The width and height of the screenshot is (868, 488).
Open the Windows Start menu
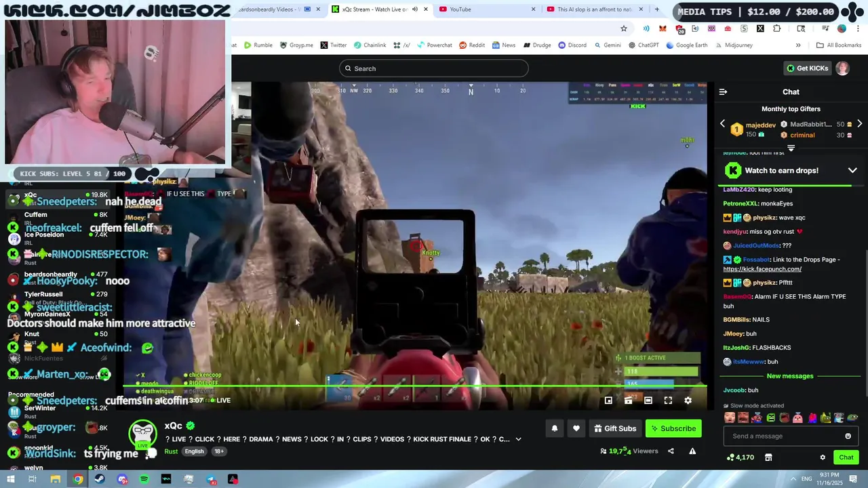point(10,479)
